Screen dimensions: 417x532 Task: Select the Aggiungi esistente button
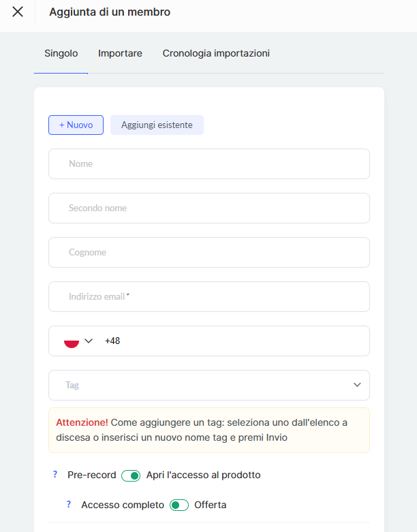tap(157, 125)
